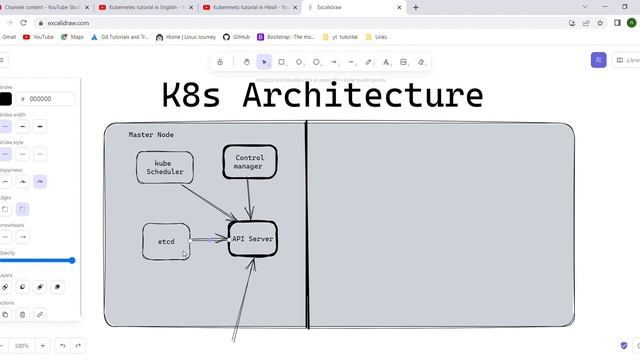Adjust the opacity slider handle
Viewport: 640px width, 360px height.
pos(72,260)
